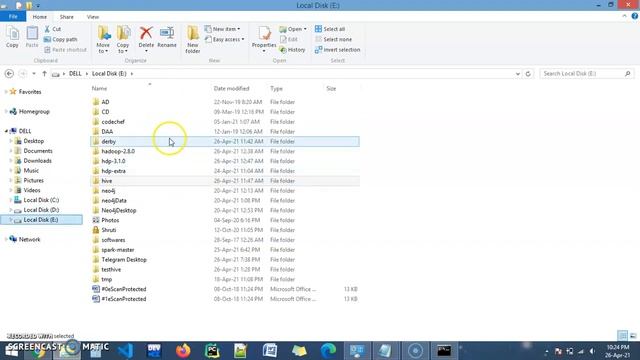Click DELL in the address breadcrumb
640x360 pixels.
tap(75, 73)
